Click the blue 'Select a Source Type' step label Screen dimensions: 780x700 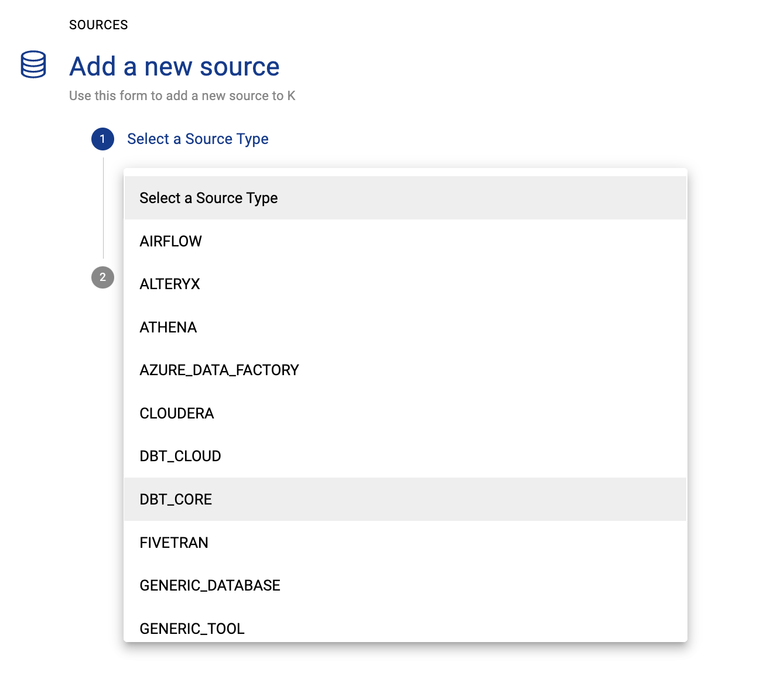coord(197,139)
